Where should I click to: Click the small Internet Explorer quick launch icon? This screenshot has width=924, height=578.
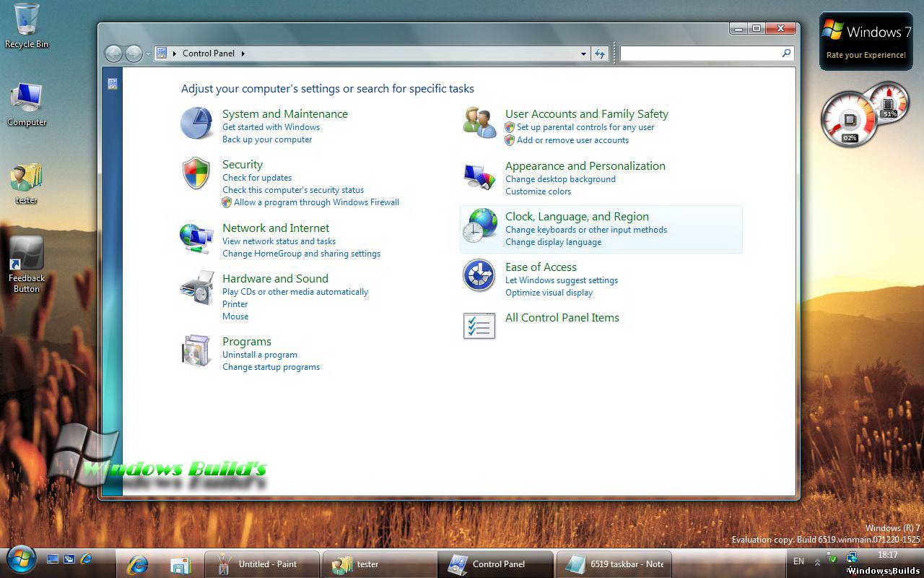click(x=87, y=559)
